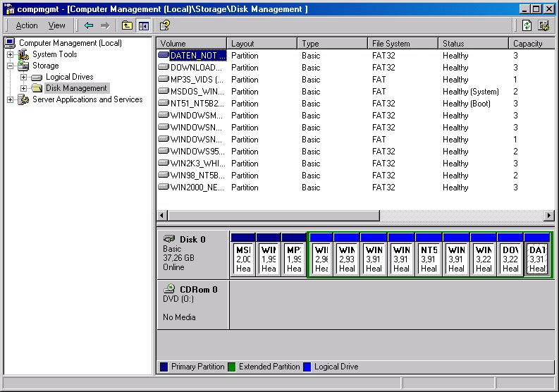Select the MP3S_VIDS volume row
The height and width of the screenshot is (392, 559).
coord(197,80)
